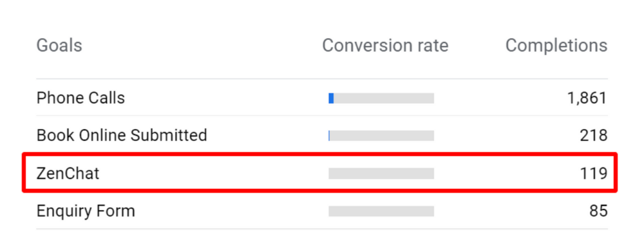The height and width of the screenshot is (241, 644).
Task: Click the Phone Calls conversion rate bar
Action: (381, 99)
